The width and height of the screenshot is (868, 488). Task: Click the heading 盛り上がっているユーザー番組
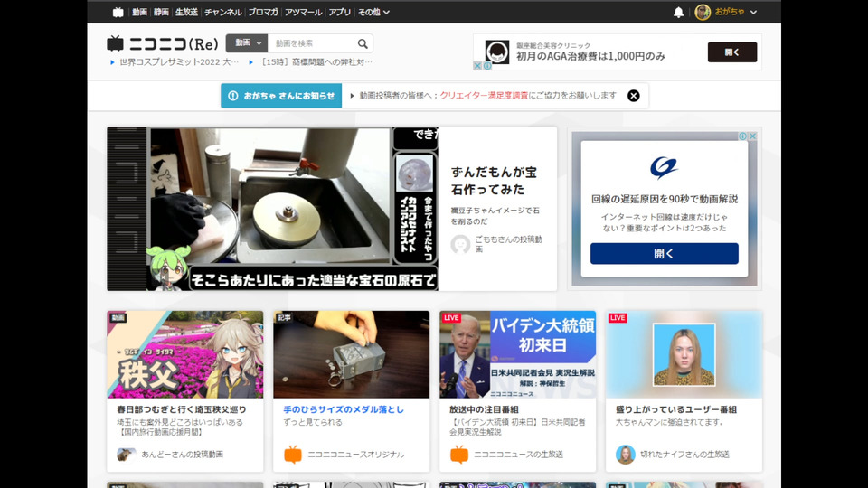pyautogui.click(x=676, y=409)
